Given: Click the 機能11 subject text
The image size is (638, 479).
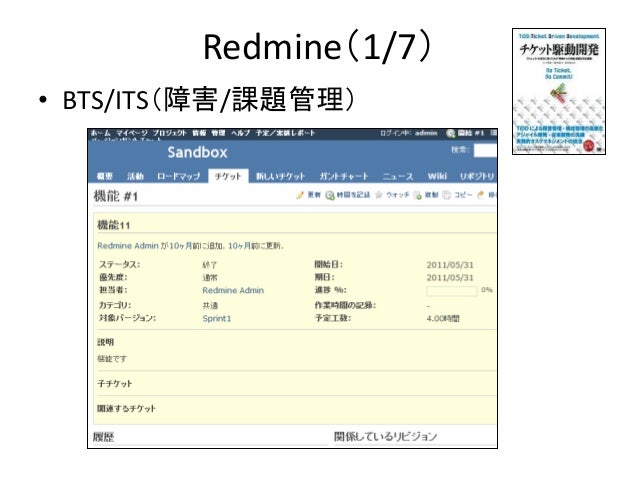Looking at the screenshot, I should pyautogui.click(x=114, y=225).
